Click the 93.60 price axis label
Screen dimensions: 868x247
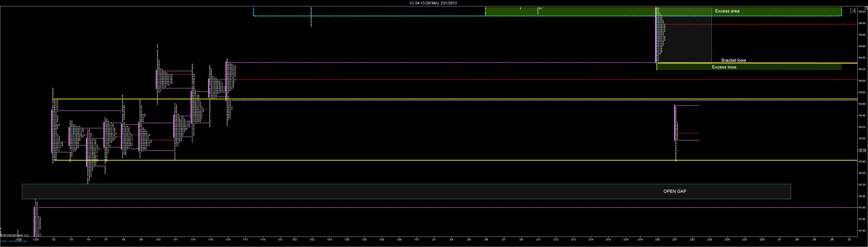coord(862,104)
